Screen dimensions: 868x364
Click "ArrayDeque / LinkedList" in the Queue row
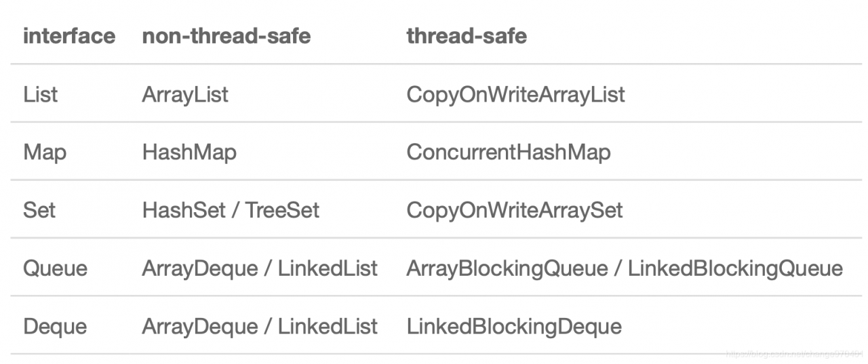pos(260,268)
